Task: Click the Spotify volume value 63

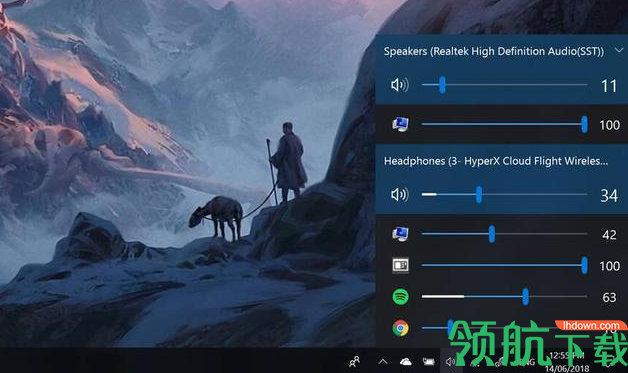Action: (609, 297)
